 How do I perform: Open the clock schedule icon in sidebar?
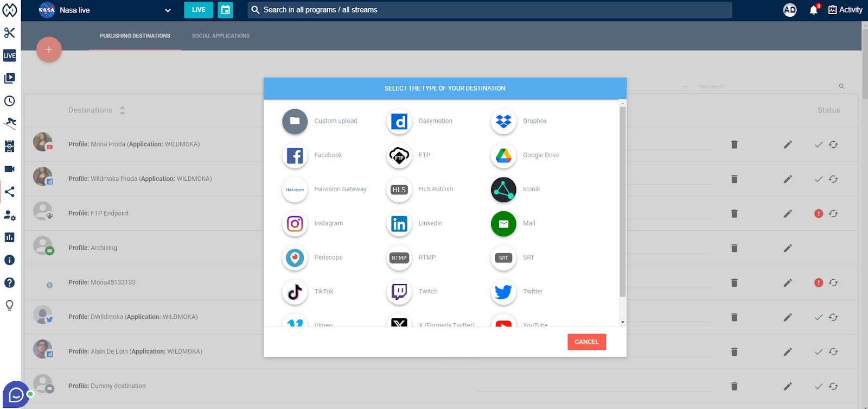[x=9, y=101]
